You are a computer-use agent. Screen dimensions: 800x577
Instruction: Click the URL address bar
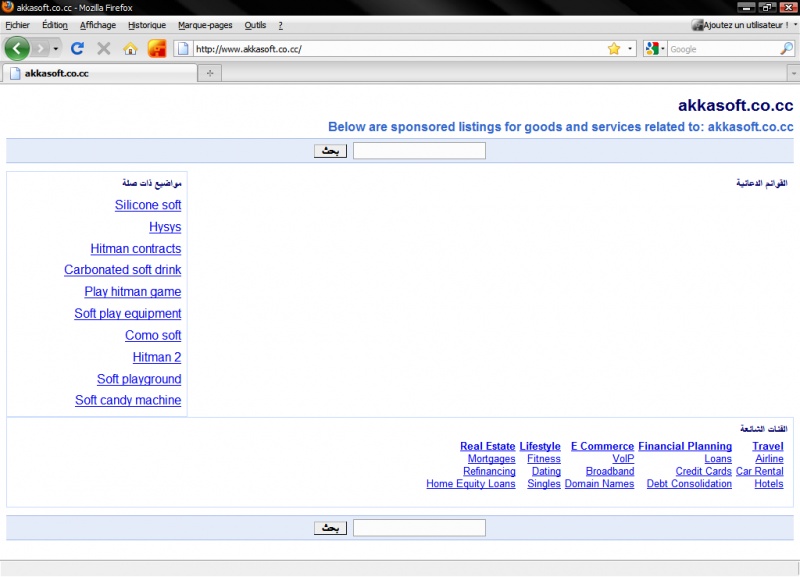coord(400,48)
